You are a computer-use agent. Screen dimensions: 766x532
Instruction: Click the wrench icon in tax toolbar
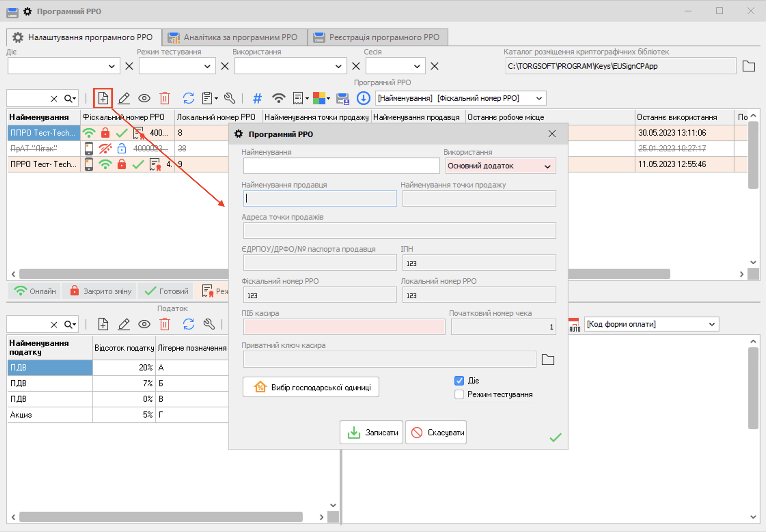click(209, 324)
